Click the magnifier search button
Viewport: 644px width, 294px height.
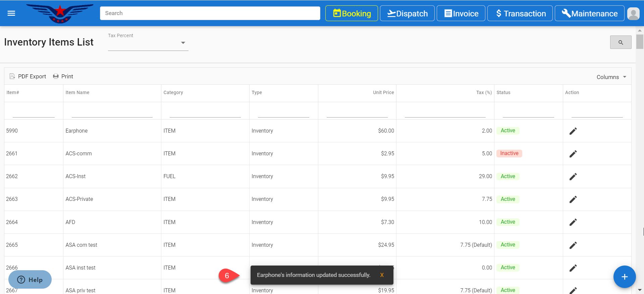click(621, 43)
